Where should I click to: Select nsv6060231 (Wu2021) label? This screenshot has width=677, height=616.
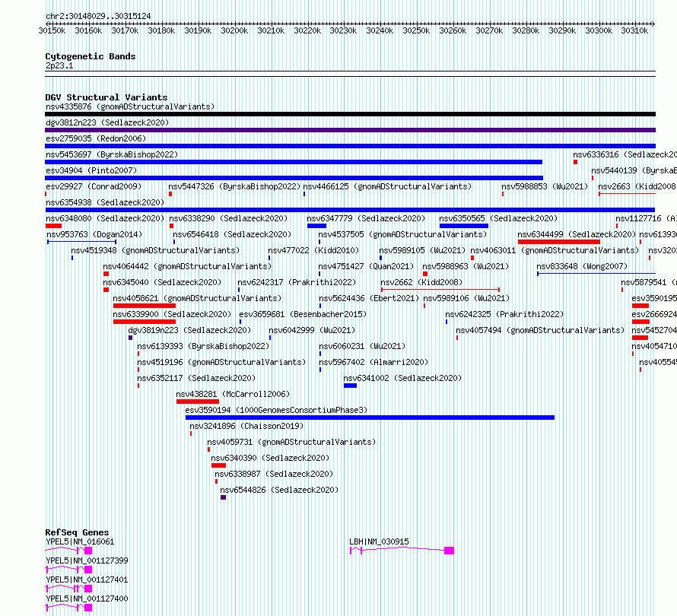coord(362,346)
